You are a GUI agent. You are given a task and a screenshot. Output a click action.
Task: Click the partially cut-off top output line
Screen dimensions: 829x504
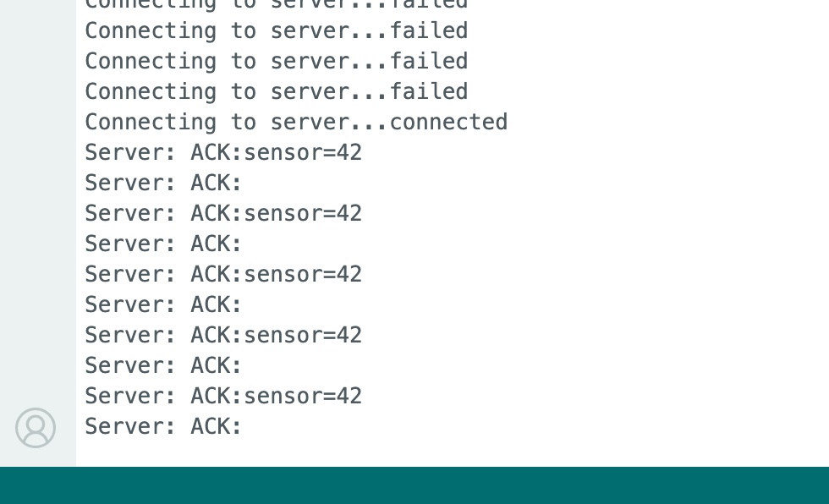pos(276,5)
